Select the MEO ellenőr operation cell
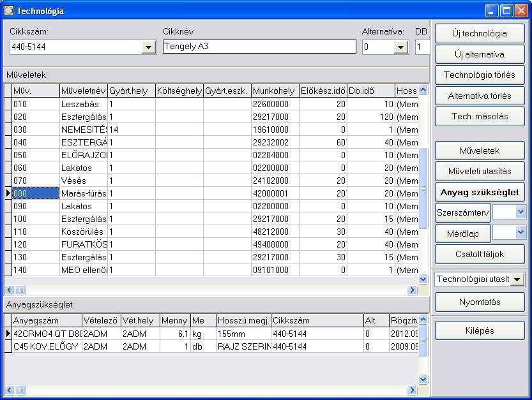The width and height of the screenshot is (532, 400). 84,270
